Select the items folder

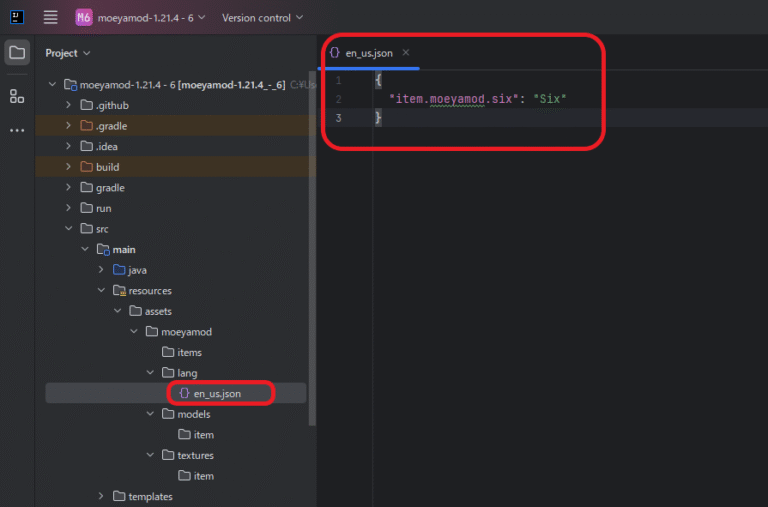click(182, 352)
